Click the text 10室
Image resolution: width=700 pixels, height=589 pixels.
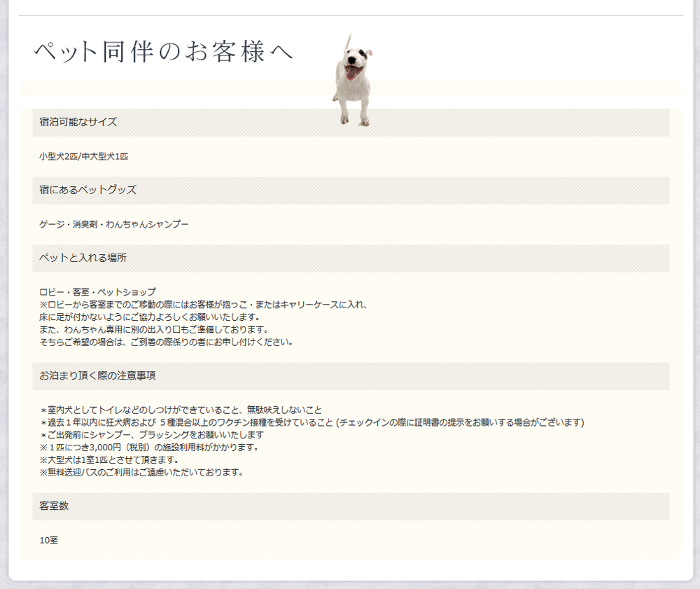click(x=49, y=541)
